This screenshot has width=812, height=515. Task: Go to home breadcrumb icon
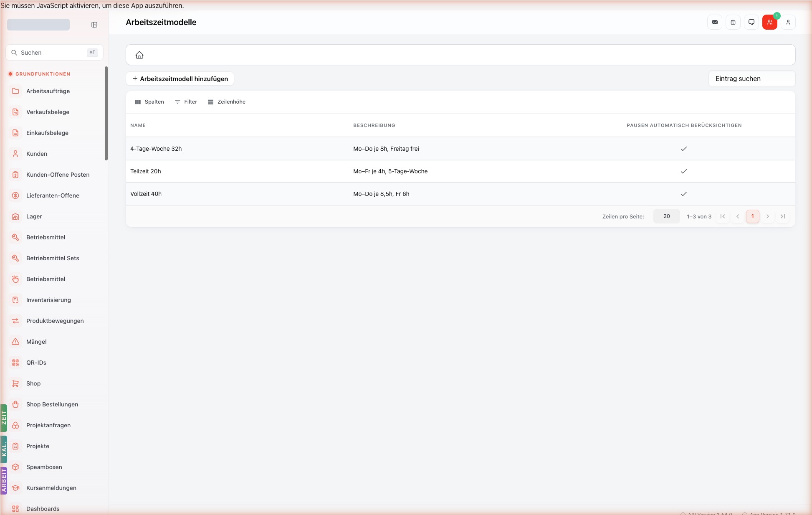click(x=139, y=55)
